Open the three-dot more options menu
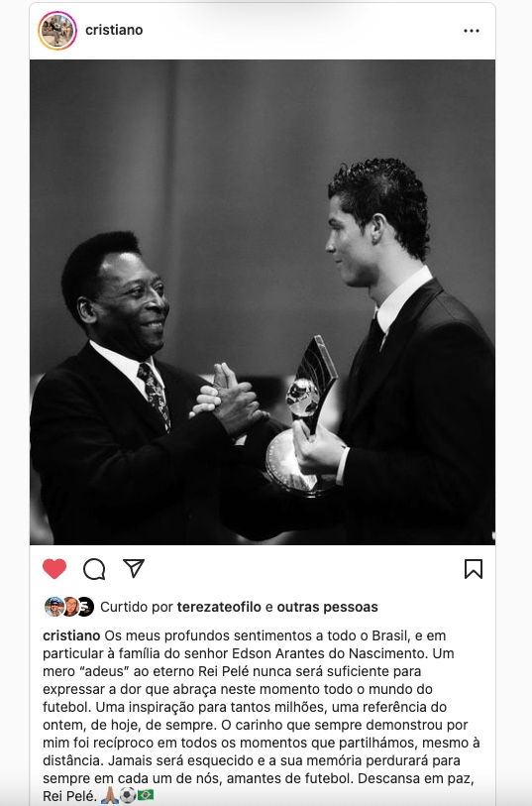 [472, 31]
